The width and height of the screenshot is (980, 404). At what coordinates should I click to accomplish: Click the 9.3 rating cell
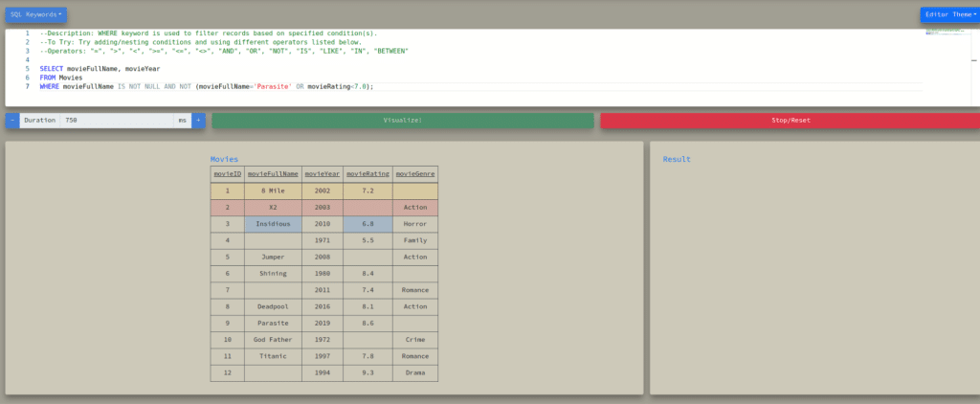[x=368, y=372]
